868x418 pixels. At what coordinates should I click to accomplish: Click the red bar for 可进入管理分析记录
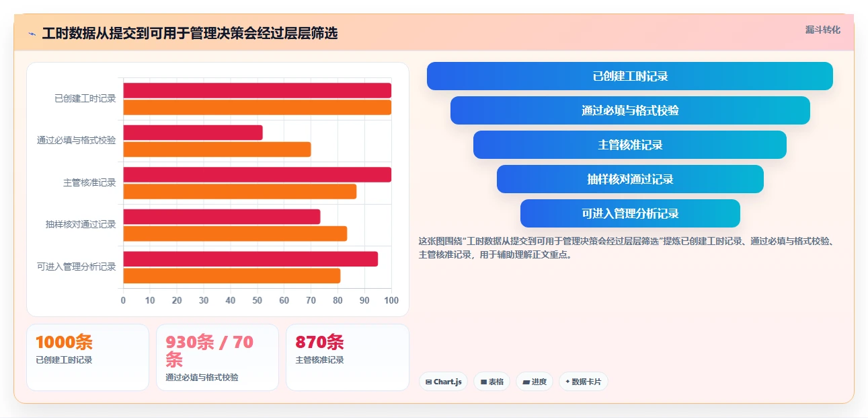tap(250, 259)
